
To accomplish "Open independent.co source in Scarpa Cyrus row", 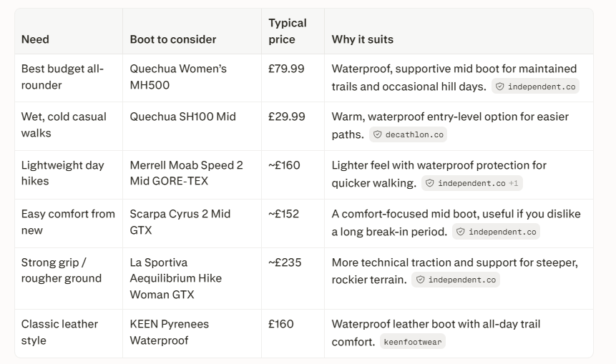I will point(496,232).
